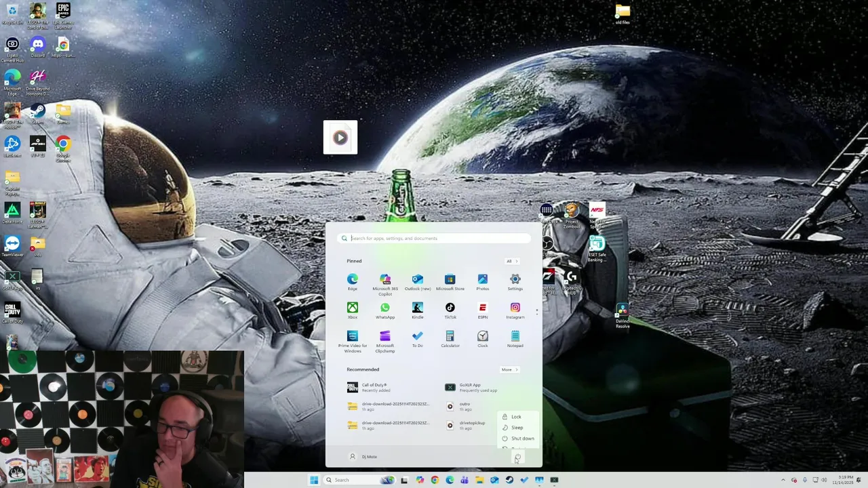868x488 pixels.
Task: Choose Shut down from the power menu
Action: pyautogui.click(x=517, y=439)
